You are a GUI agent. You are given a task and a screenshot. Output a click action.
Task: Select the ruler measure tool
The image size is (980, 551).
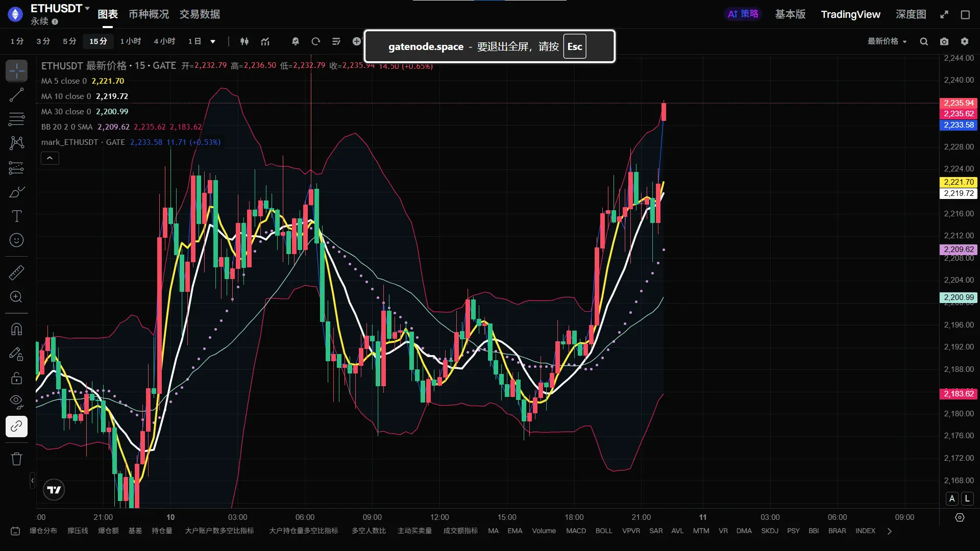(x=16, y=273)
